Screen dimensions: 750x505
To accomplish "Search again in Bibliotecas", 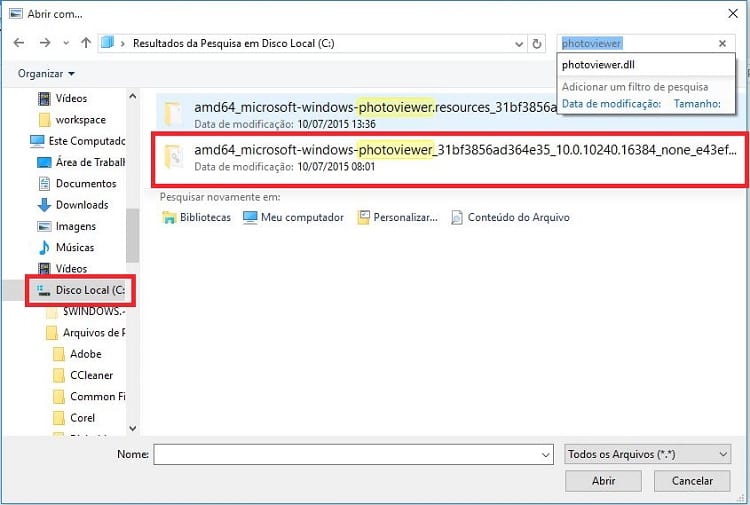I will coord(197,218).
